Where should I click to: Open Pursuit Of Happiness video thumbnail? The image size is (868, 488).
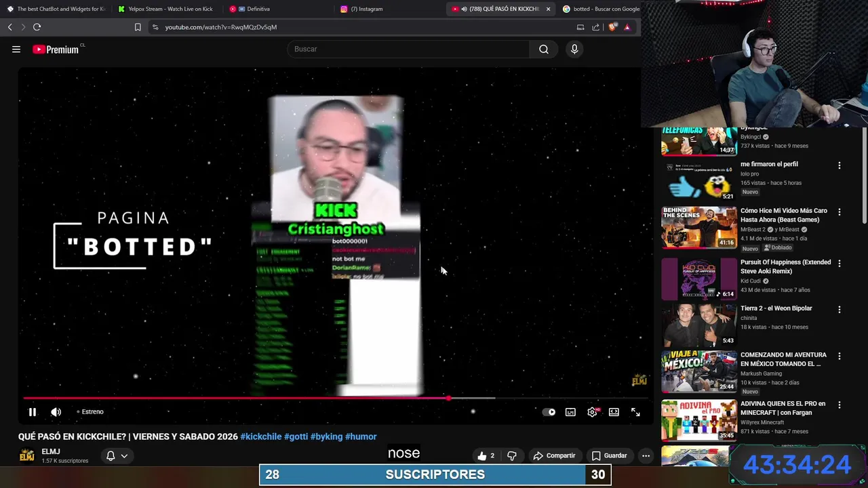(699, 279)
